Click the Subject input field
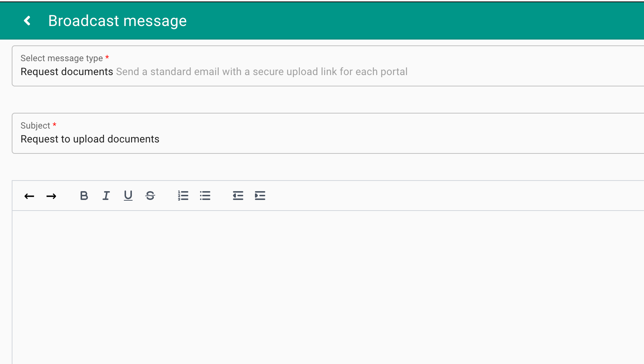 click(x=328, y=133)
